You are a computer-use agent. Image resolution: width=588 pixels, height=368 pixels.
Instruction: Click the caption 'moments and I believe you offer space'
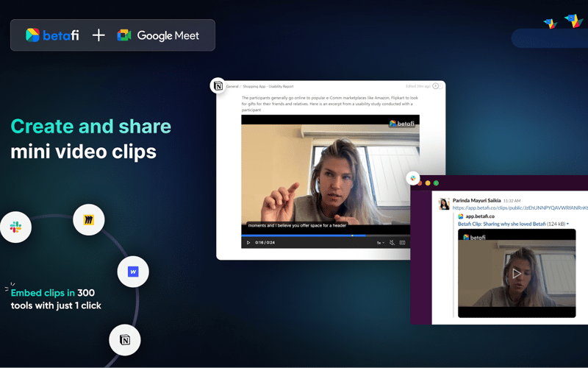click(x=297, y=225)
